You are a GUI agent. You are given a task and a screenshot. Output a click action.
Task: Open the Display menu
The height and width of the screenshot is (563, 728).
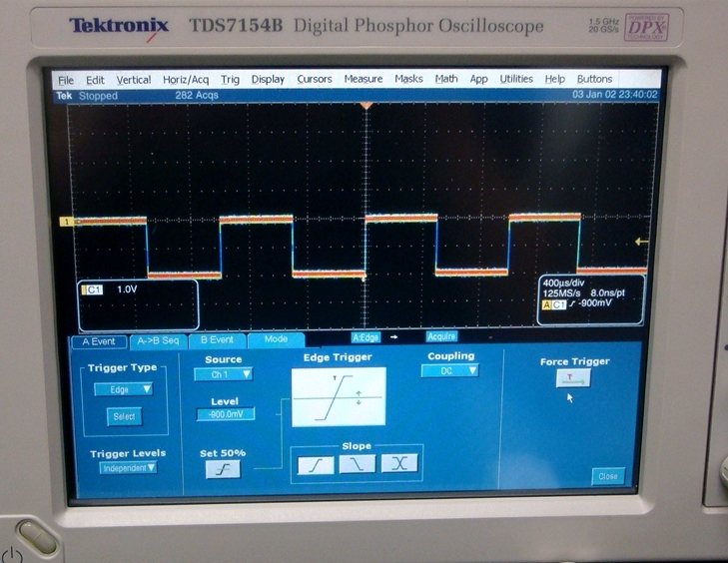268,80
